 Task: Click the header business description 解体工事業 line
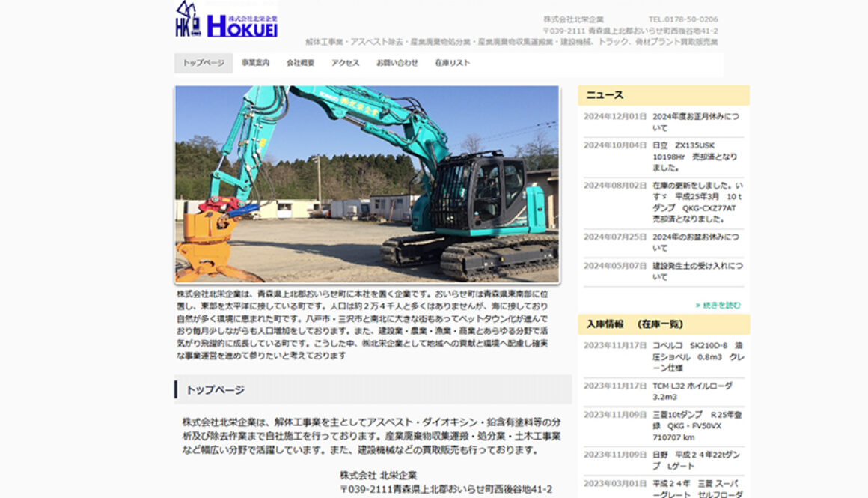pyautogui.click(x=512, y=42)
